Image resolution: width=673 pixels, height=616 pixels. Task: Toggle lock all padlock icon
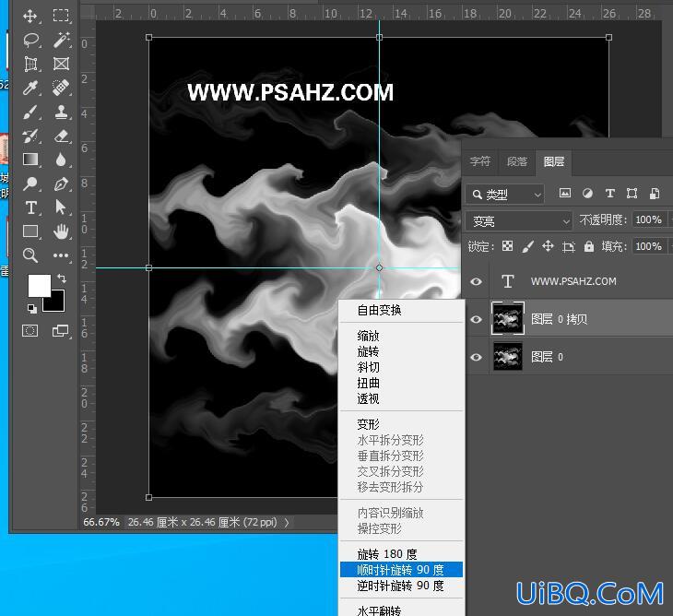589,246
